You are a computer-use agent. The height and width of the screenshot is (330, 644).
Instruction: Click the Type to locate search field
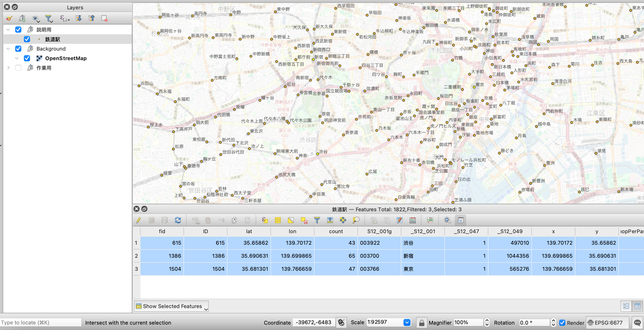tap(40, 322)
